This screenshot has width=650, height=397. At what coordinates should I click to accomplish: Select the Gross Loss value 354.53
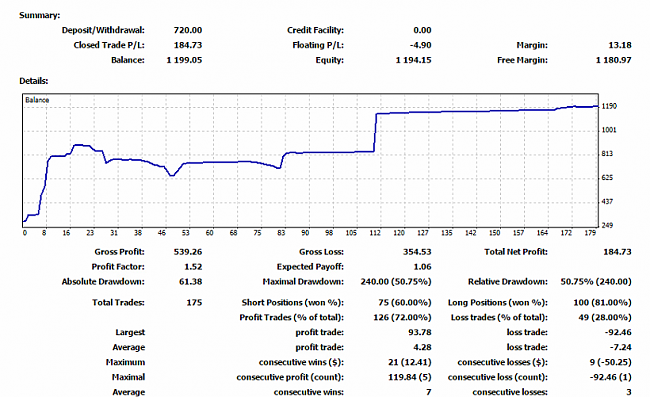point(417,252)
